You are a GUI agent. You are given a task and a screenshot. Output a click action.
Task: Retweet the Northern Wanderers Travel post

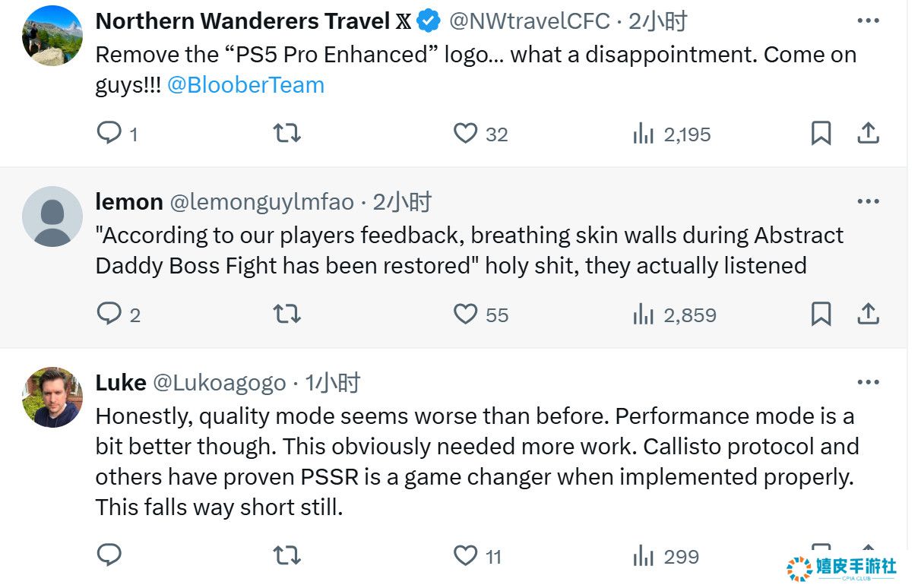(286, 134)
